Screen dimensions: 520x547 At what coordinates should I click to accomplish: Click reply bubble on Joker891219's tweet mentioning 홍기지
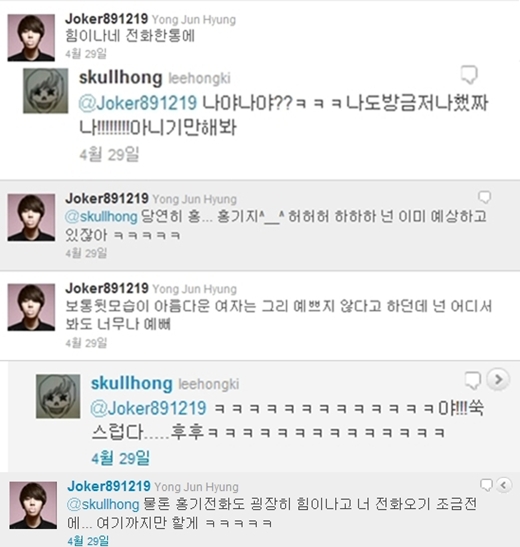[484, 197]
